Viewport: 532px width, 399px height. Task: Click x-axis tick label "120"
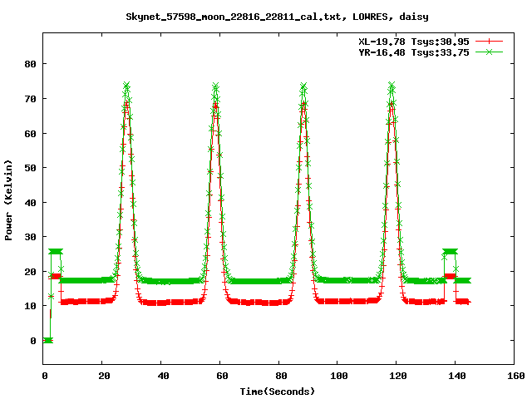coord(397,376)
